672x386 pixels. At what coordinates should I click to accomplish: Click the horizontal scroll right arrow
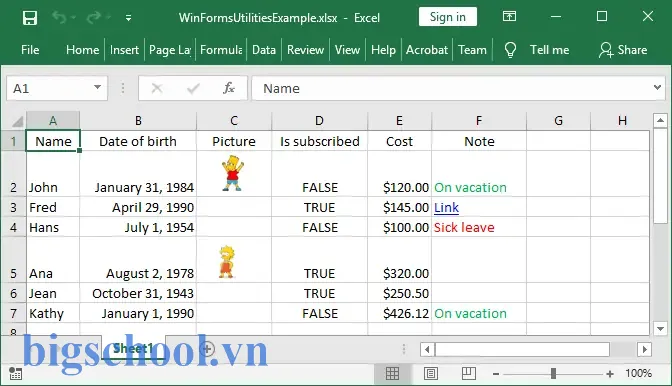(644, 350)
